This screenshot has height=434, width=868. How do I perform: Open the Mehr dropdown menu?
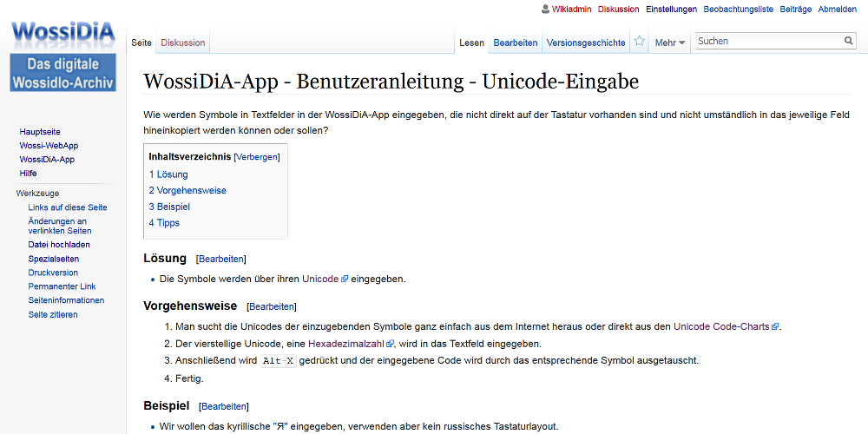(x=670, y=43)
